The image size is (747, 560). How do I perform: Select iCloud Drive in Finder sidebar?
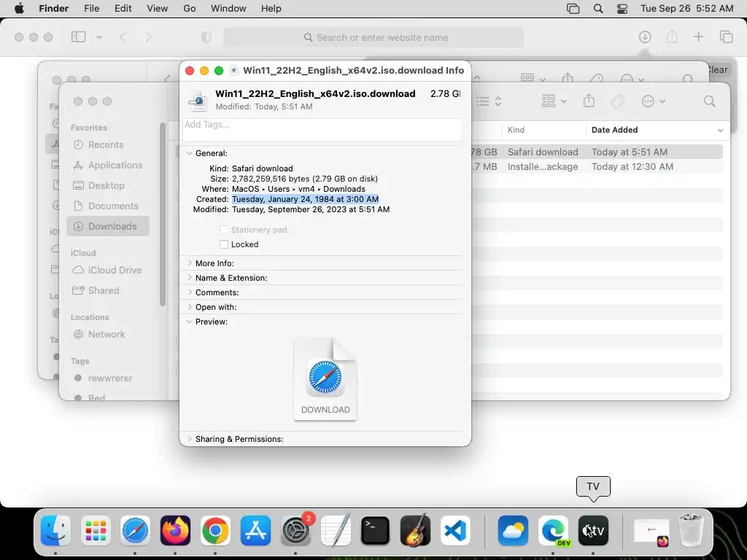108,270
